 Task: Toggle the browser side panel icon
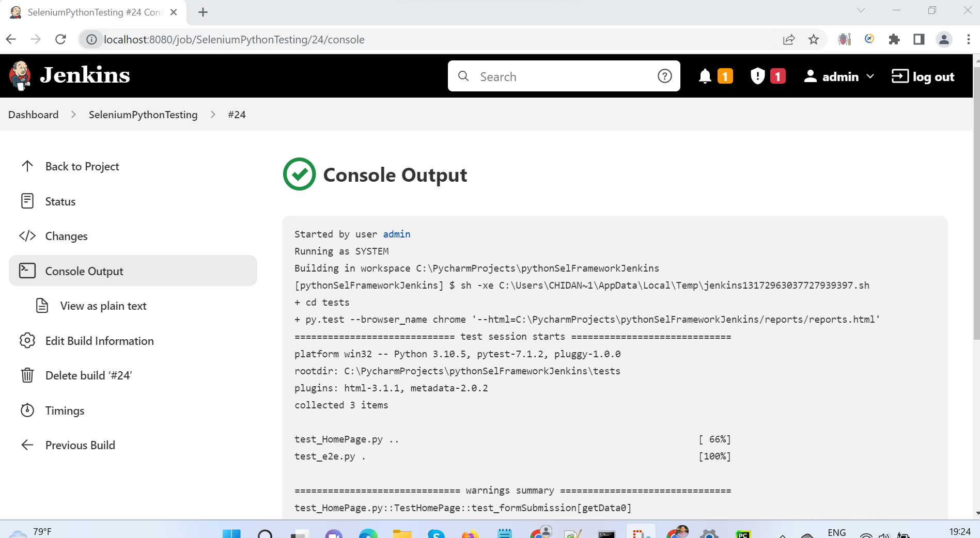tap(919, 39)
